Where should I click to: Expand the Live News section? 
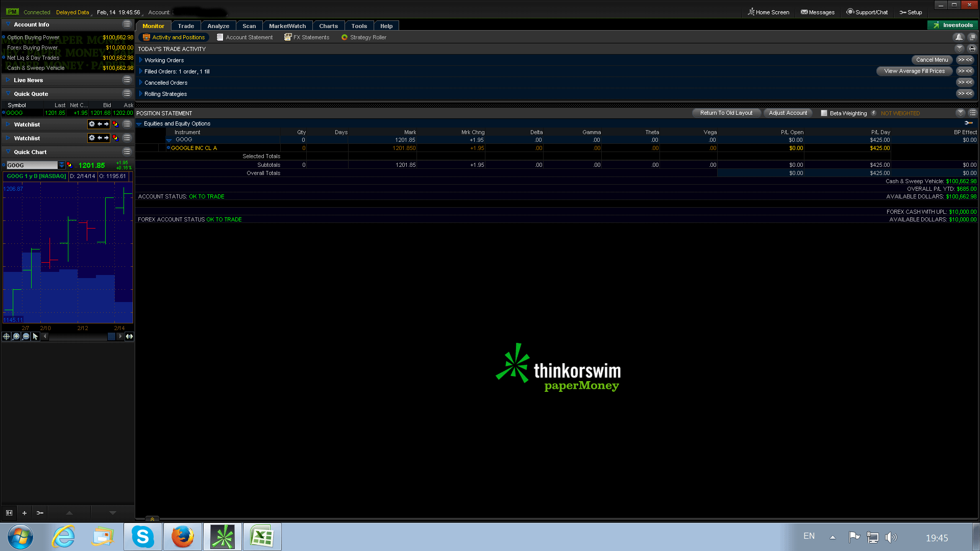[x=8, y=80]
